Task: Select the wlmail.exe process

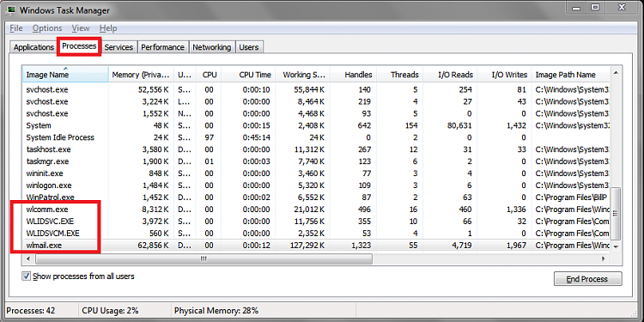Action: tap(317, 246)
